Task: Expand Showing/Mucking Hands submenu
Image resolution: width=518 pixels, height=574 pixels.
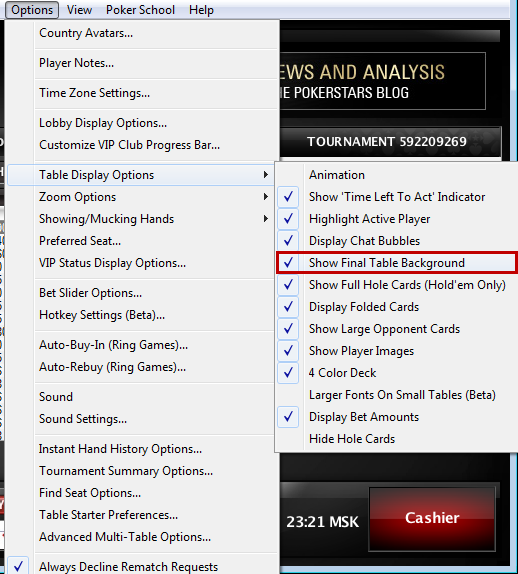Action: coord(141,219)
